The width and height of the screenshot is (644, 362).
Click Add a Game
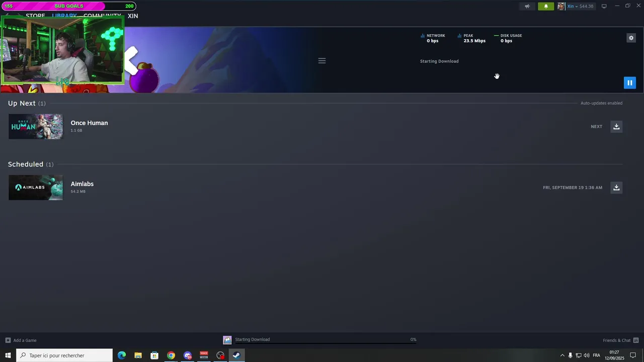25,340
